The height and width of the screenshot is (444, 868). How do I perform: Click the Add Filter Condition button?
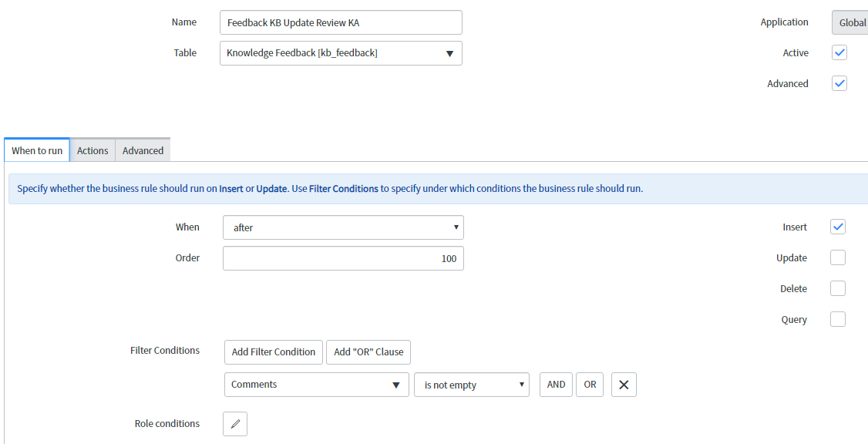[x=274, y=352]
